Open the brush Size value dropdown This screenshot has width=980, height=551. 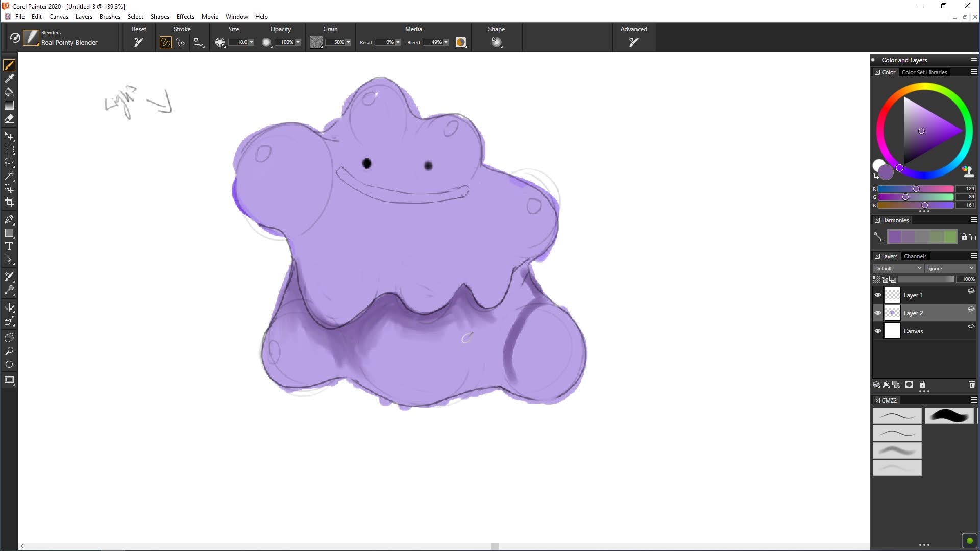[252, 42]
